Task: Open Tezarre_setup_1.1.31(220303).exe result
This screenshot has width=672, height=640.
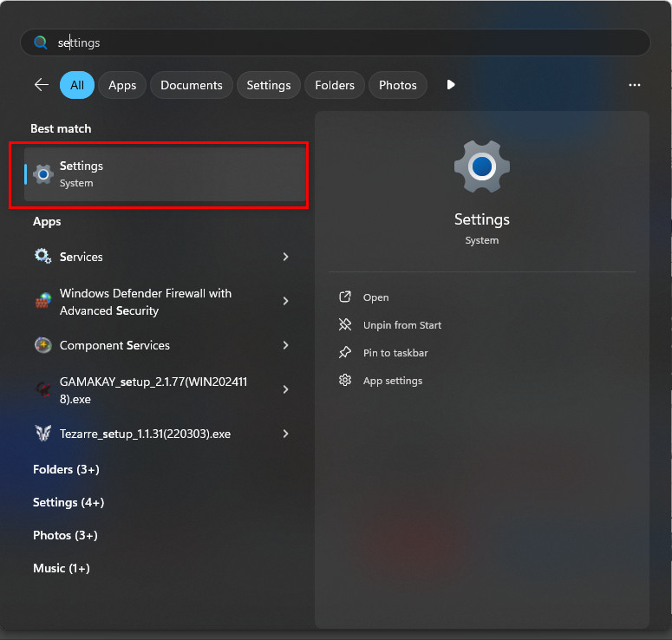Action: click(160, 434)
